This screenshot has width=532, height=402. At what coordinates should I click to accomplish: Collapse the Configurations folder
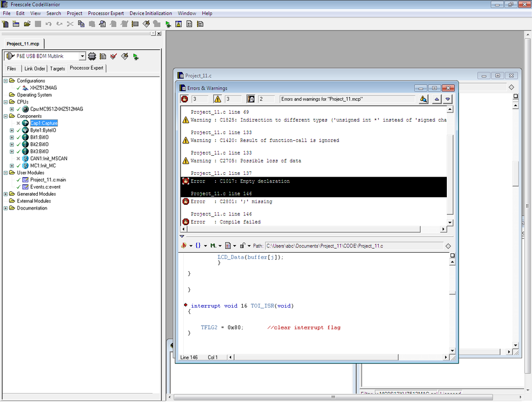tap(5, 81)
